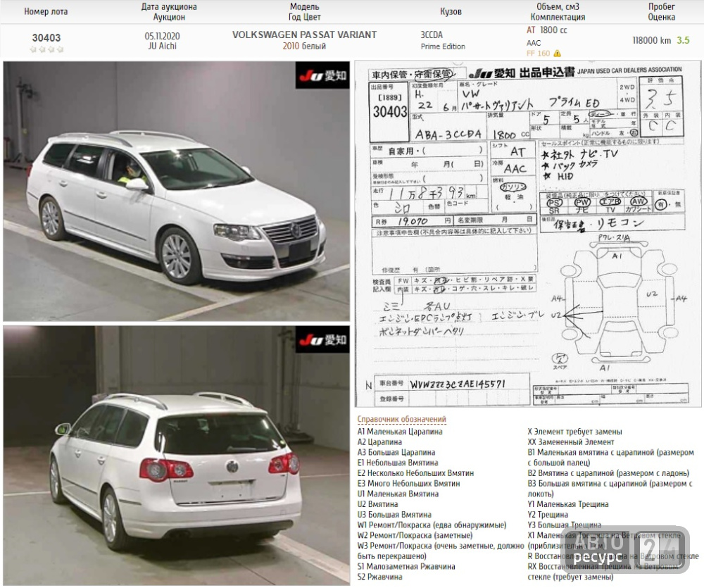Image resolution: width=704 pixels, height=588 pixels.
Task: Click legend entry S2 Ржавчина
Action: coord(379,577)
